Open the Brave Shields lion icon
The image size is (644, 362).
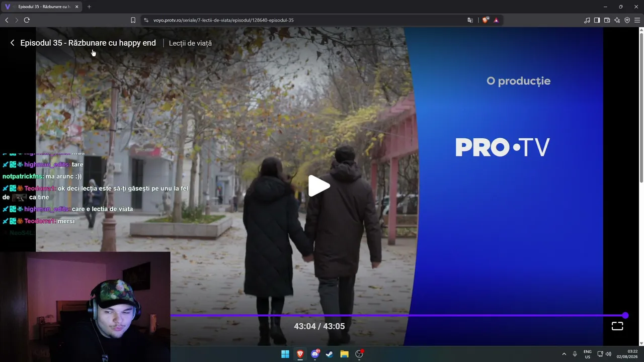point(485,20)
